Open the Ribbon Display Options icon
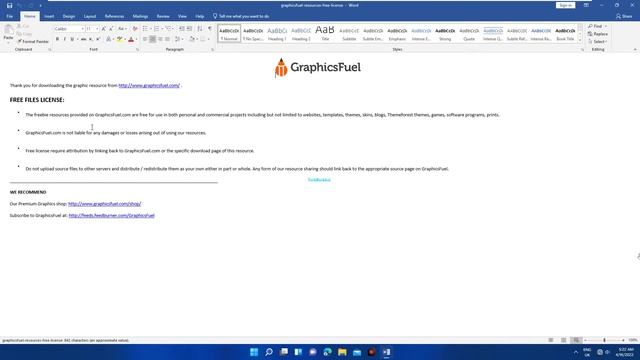This screenshot has height=360, width=640. 586,5
